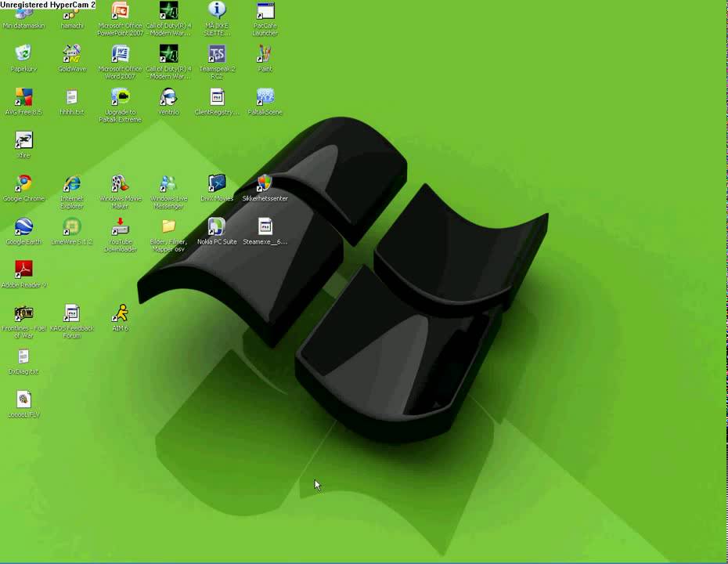Select the Paint shortcut
728x564 pixels.
point(265,54)
